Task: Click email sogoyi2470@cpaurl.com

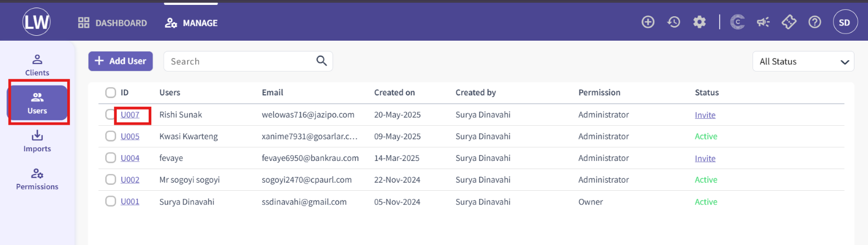Action: point(307,180)
